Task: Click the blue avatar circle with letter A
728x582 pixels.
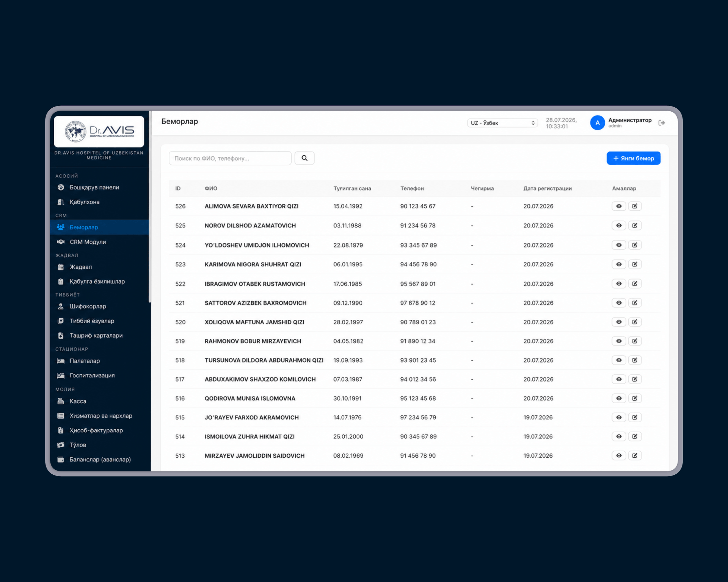Action: (x=598, y=123)
